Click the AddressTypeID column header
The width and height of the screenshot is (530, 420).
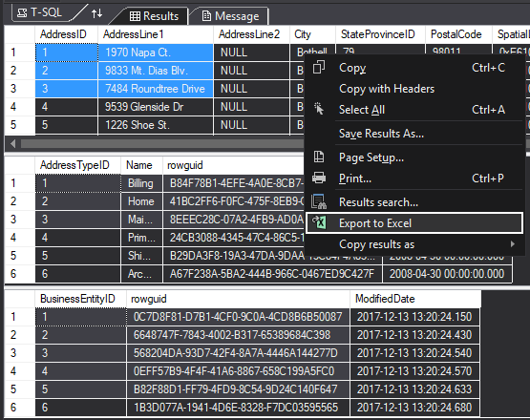77,165
